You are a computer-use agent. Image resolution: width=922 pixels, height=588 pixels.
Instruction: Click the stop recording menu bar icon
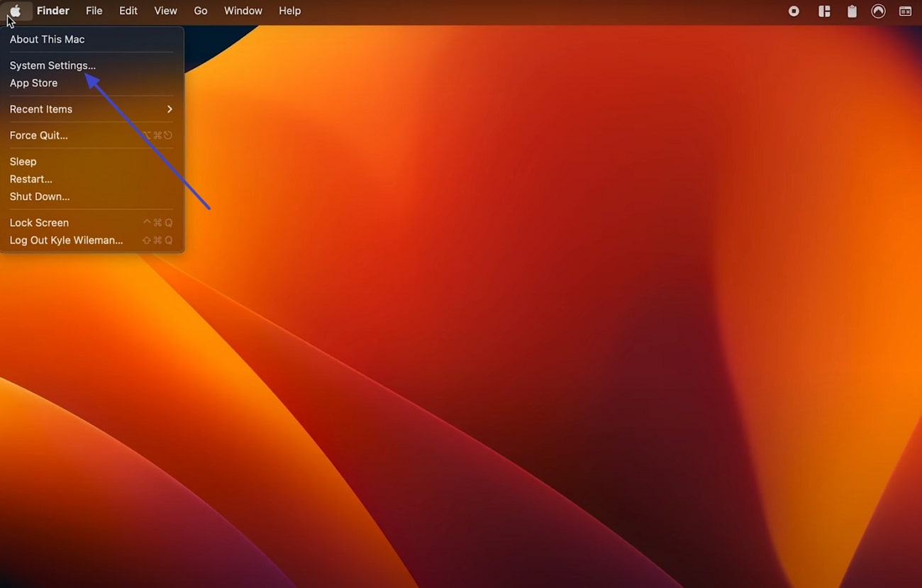794,11
